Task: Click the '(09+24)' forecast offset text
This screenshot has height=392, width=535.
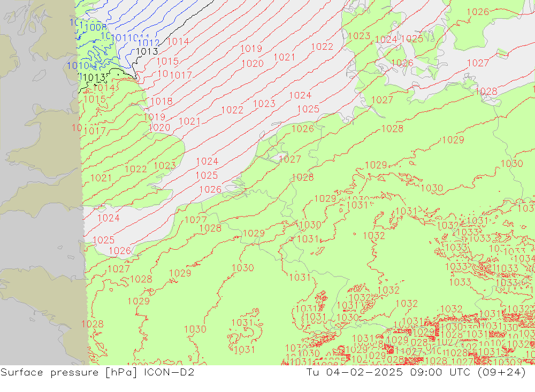Action: (x=502, y=372)
